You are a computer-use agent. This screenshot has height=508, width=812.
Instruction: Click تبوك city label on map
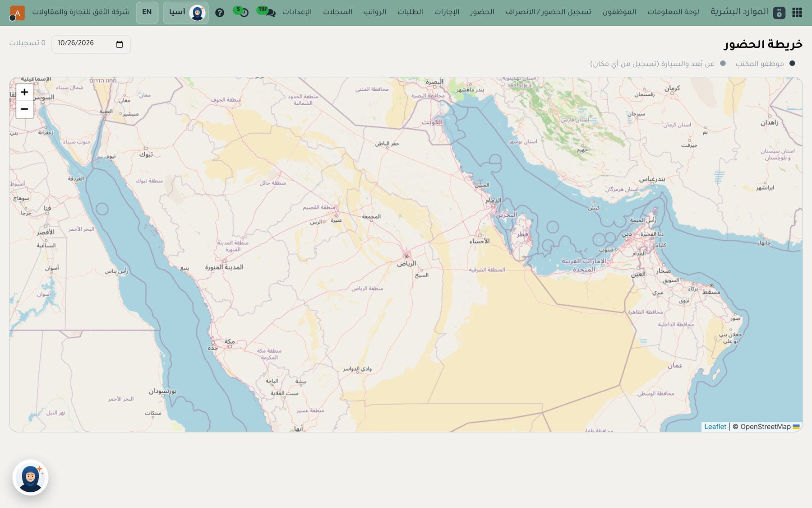pos(146,154)
